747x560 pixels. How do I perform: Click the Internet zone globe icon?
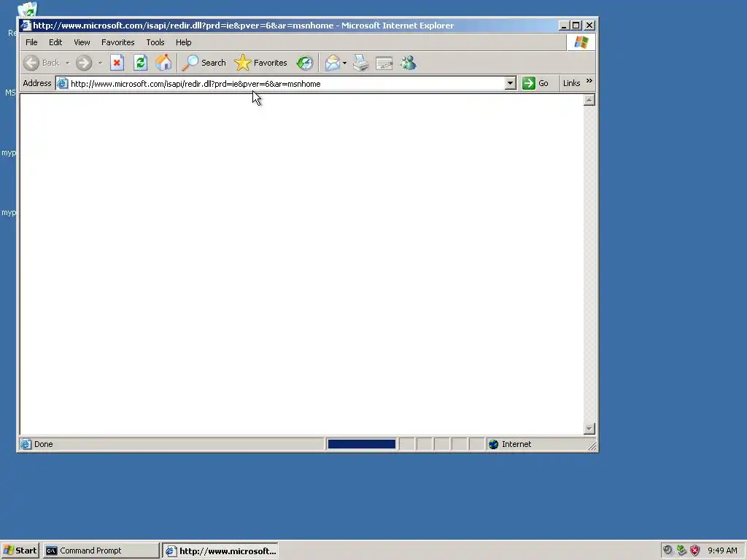coord(494,444)
